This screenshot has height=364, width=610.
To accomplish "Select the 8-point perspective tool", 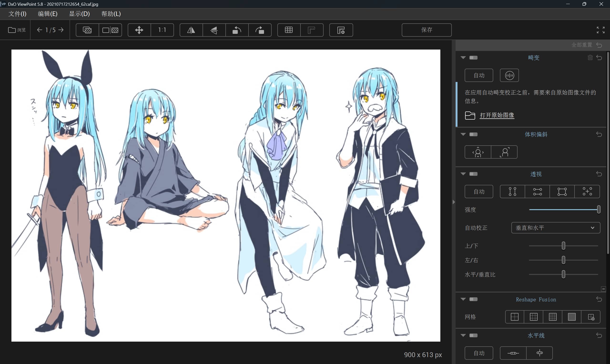I will (x=587, y=192).
